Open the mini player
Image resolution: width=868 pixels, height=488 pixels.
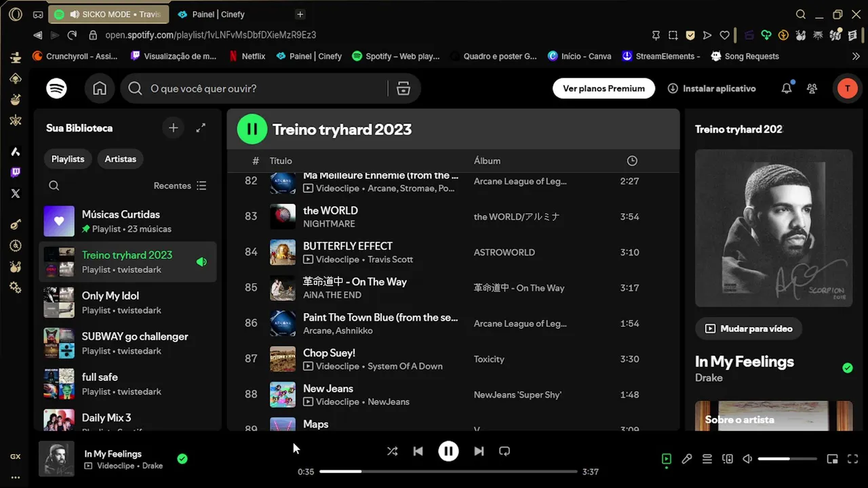pos(833,459)
